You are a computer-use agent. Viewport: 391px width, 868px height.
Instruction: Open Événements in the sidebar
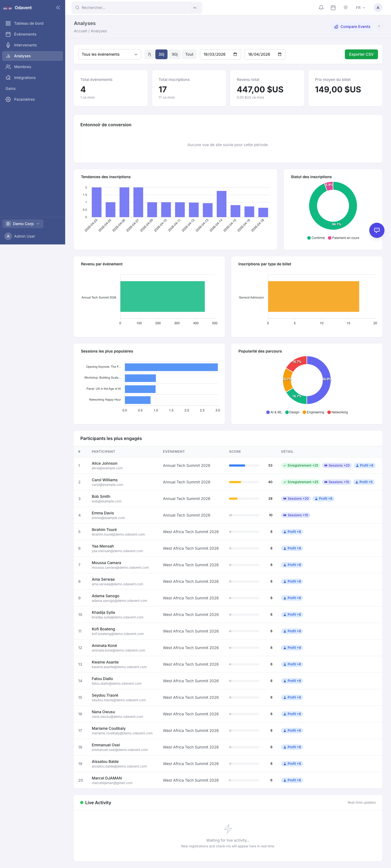[x=32, y=34]
